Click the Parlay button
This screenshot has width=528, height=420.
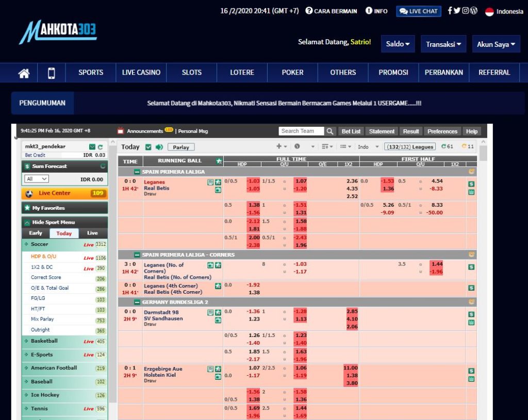click(x=181, y=147)
